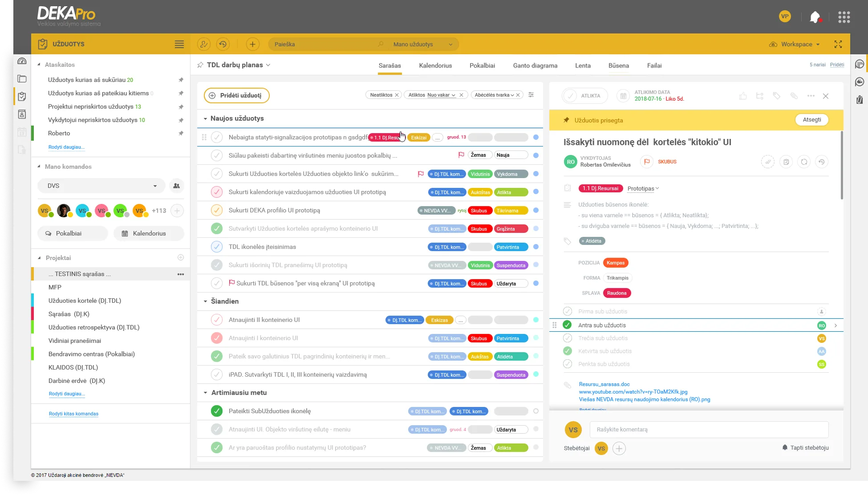Click the tag icon in task detail header

pos(777,96)
